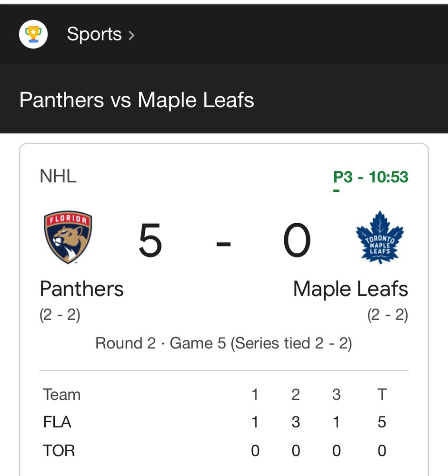Click the Toronto Maple Leafs logo

(x=379, y=237)
